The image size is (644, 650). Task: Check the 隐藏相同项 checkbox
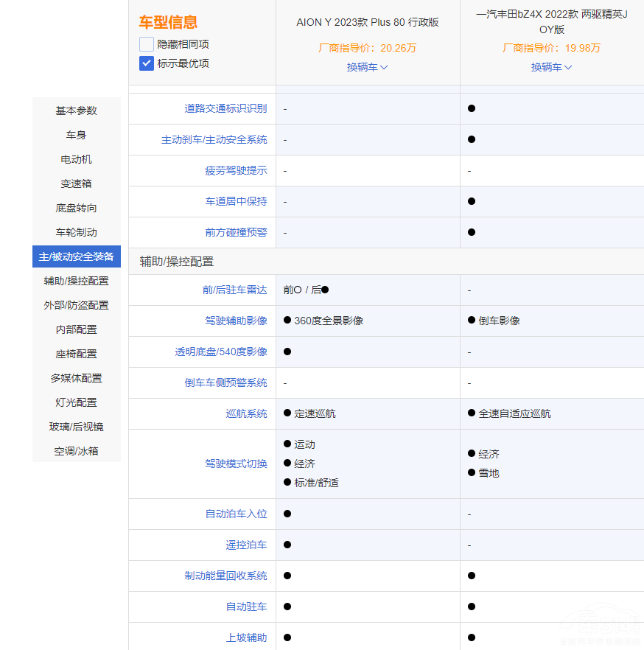tap(147, 44)
